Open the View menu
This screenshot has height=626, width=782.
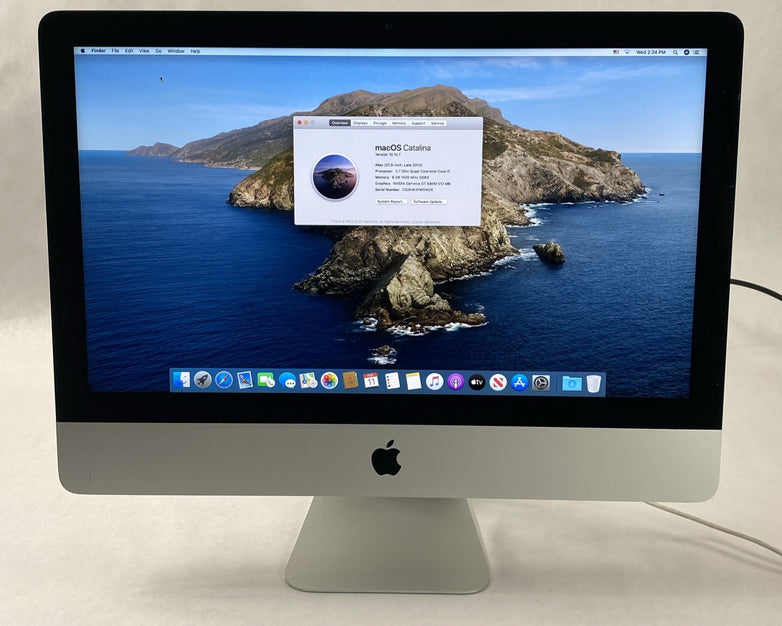coord(144,51)
